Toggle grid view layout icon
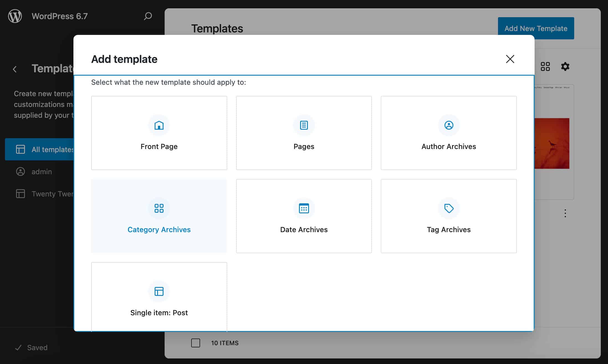608x364 pixels. click(546, 66)
